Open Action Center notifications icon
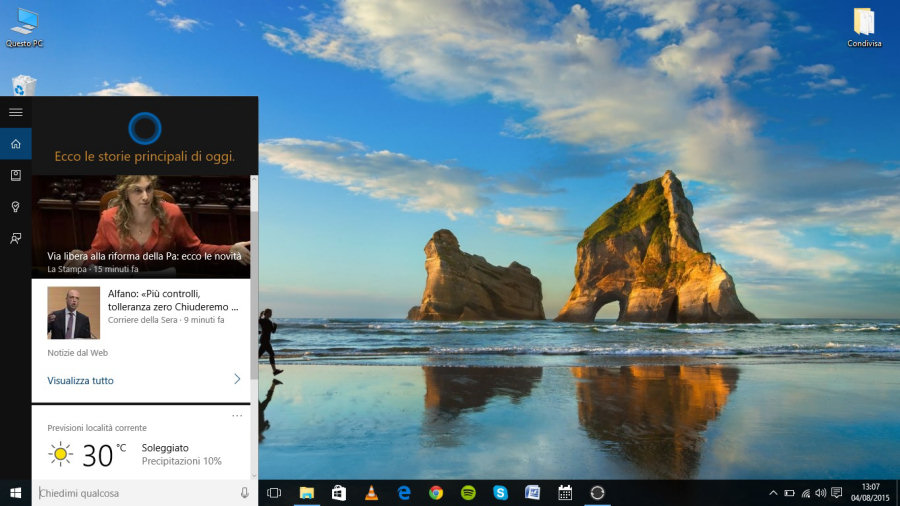The height and width of the screenshot is (506, 900). click(x=837, y=493)
